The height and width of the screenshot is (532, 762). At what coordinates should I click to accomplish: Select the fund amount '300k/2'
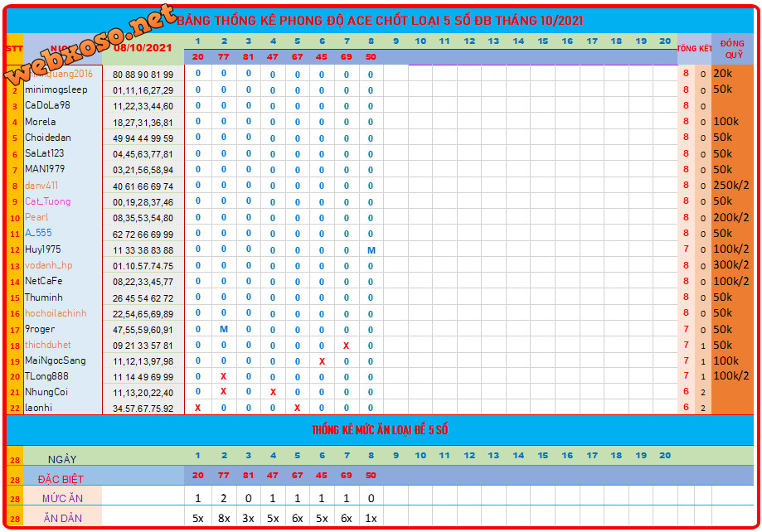tap(731, 265)
